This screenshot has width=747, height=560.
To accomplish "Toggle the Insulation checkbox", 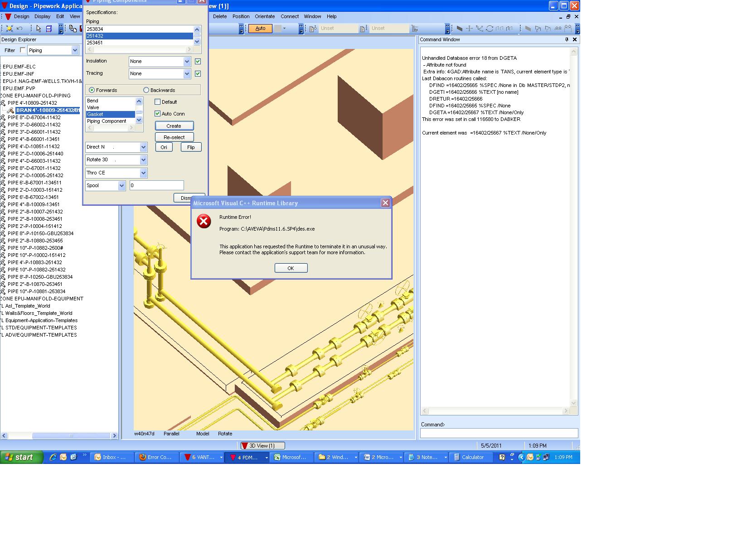I will tap(198, 61).
